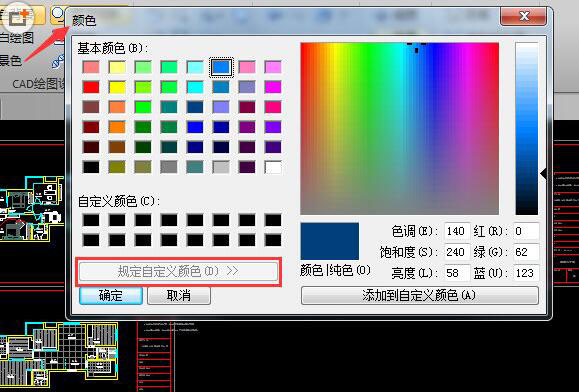
Task: Click inside the luminance gradient bar
Action: click(527, 128)
